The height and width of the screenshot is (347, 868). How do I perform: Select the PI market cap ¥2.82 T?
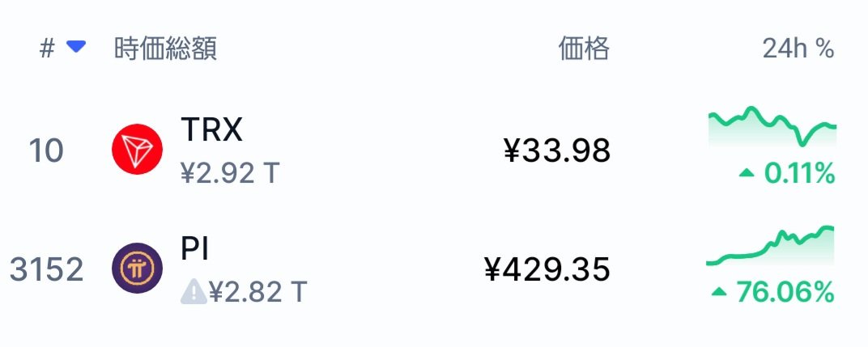click(258, 292)
